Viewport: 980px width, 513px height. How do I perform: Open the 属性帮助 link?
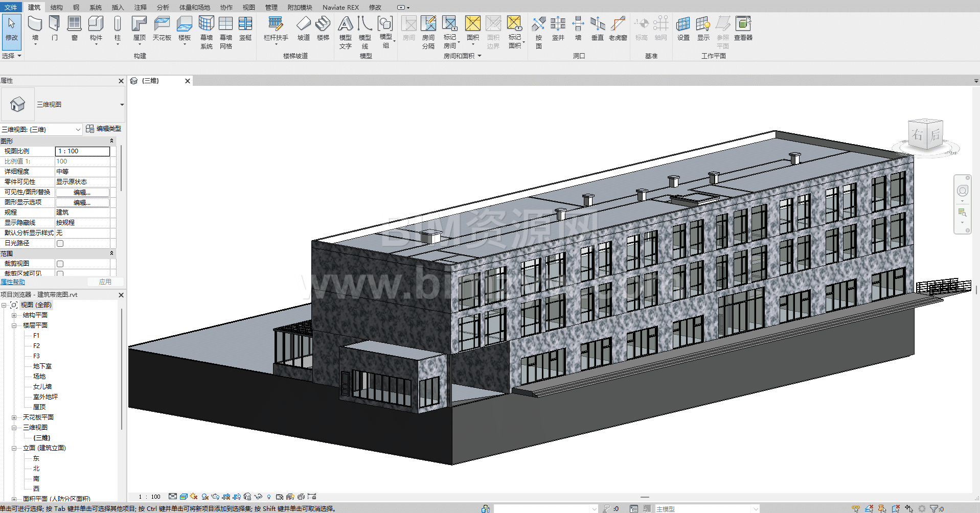pyautogui.click(x=13, y=282)
